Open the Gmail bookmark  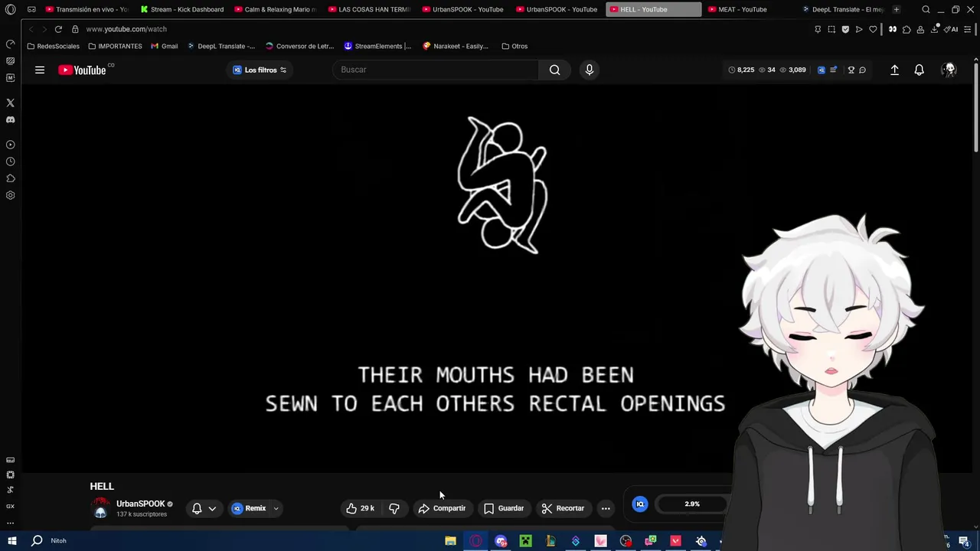[x=165, y=46]
